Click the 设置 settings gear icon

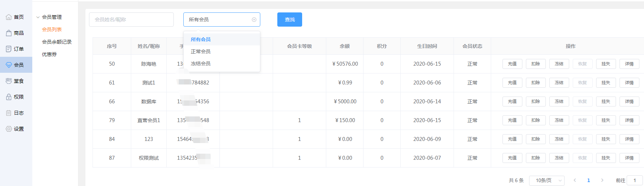pos(9,129)
